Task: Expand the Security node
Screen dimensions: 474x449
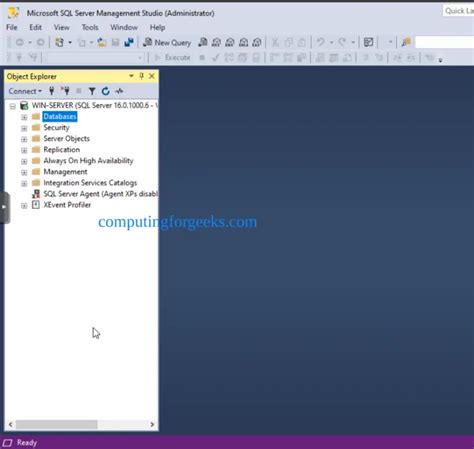Action: (x=24, y=128)
